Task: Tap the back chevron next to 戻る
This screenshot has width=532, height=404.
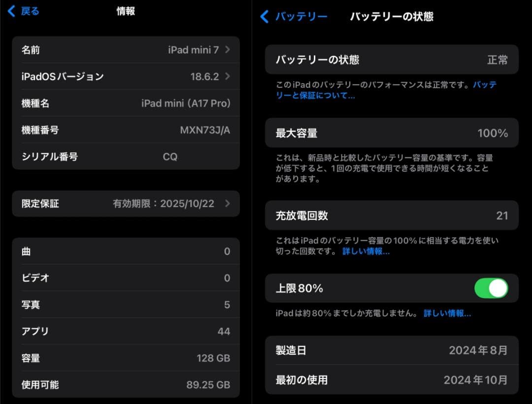Action: (x=12, y=11)
